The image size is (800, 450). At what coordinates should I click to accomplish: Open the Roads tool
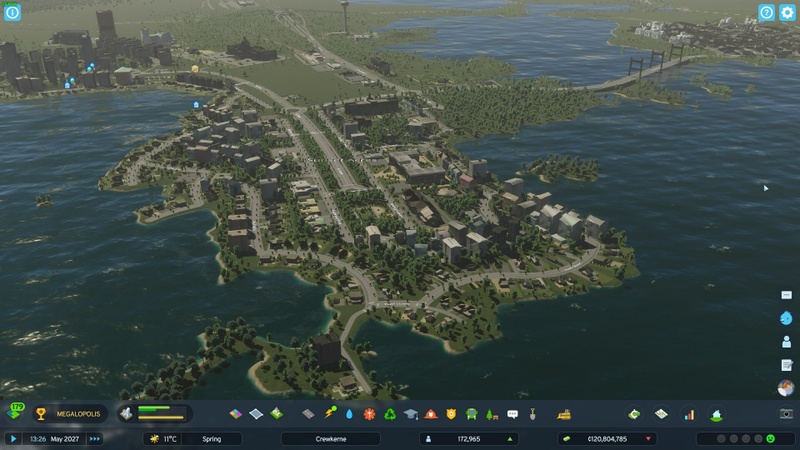308,414
